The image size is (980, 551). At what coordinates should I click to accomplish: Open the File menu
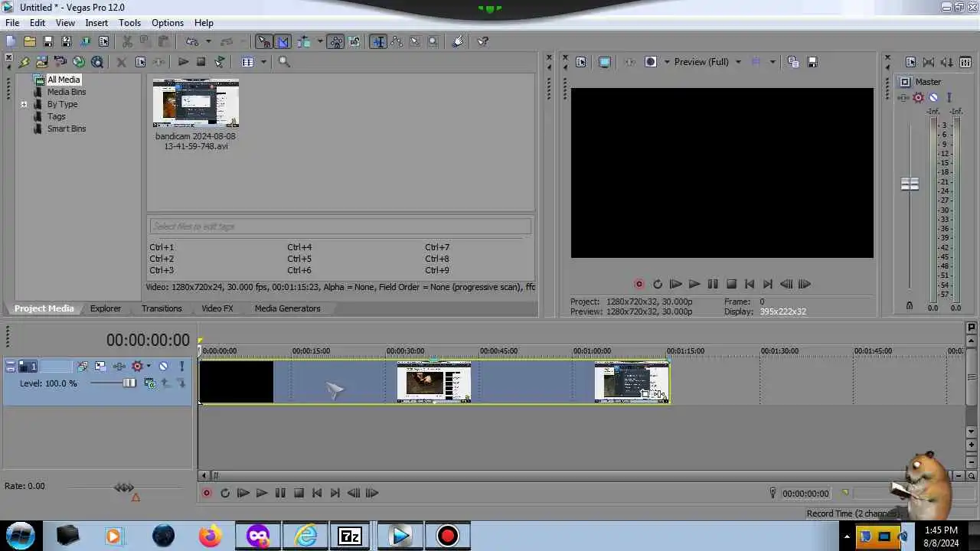click(12, 23)
